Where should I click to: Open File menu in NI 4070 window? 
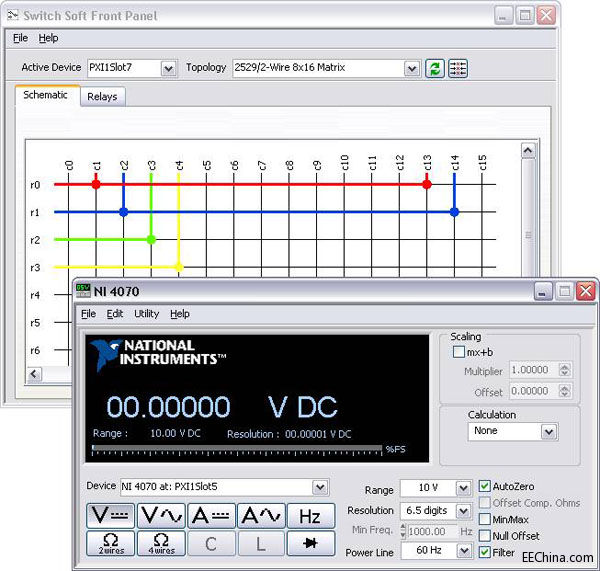click(x=88, y=314)
